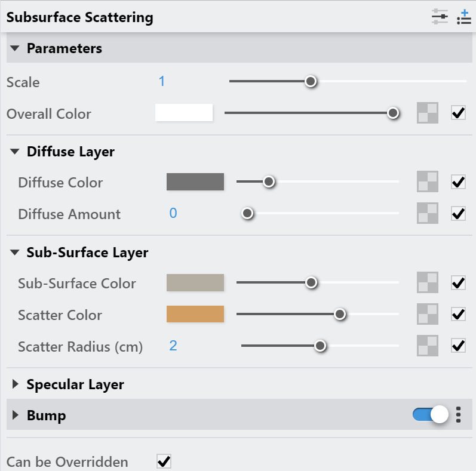Open the Bump three-dot options menu

[x=459, y=414]
